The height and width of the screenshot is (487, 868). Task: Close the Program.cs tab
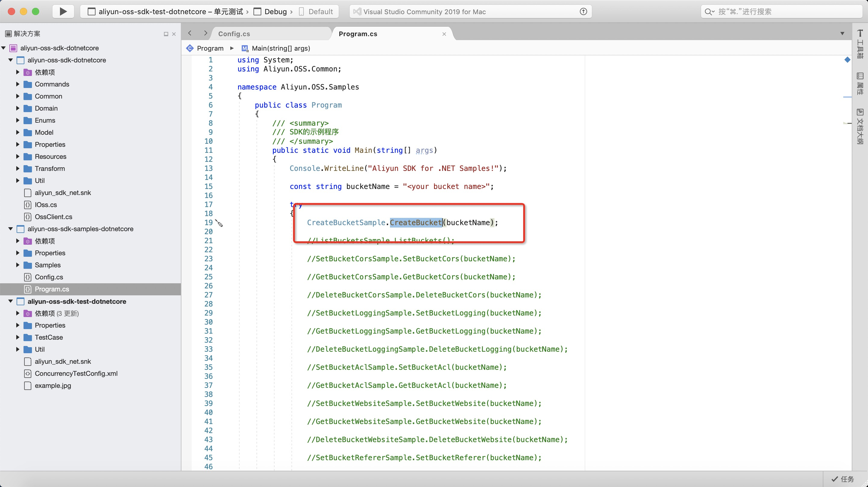pos(444,34)
